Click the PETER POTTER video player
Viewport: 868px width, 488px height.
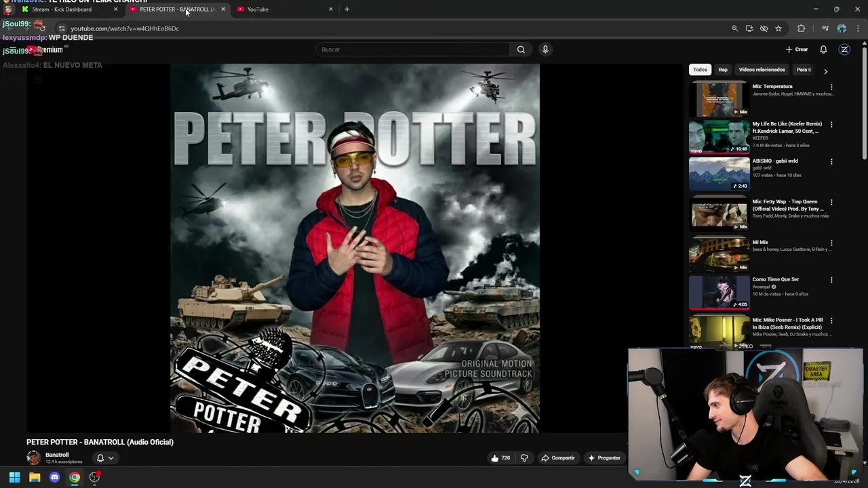click(355, 248)
